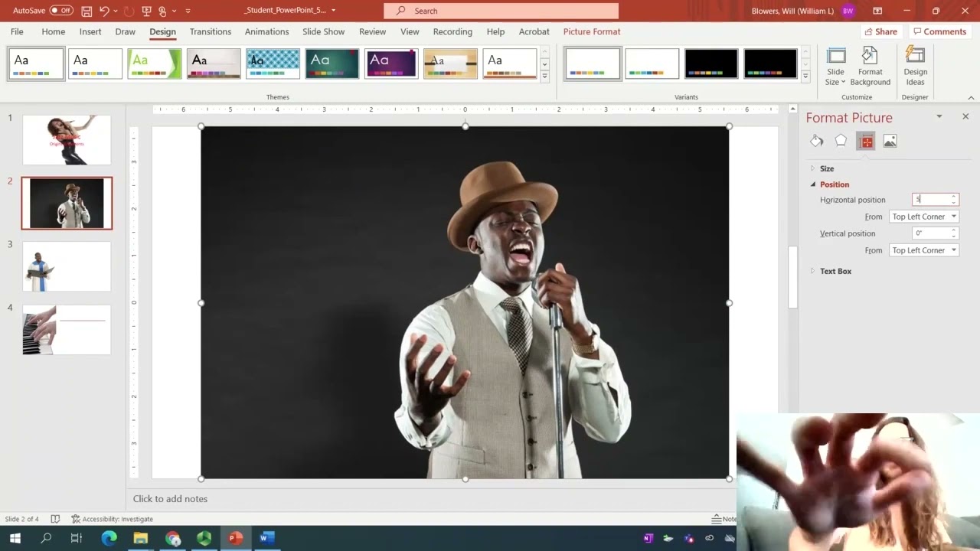Start slideshow from beginning via Quick Access icon
Screen dimensions: 980x551
tap(145, 11)
